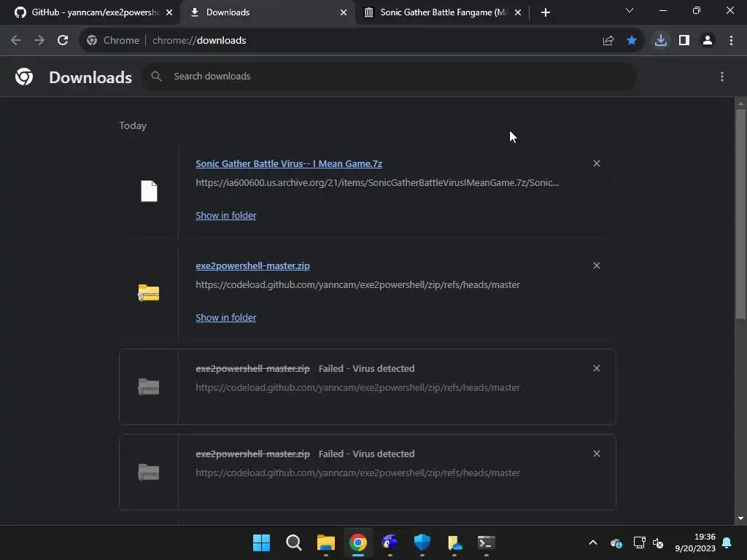
Task: Open the Windows Start menu
Action: coord(262,542)
